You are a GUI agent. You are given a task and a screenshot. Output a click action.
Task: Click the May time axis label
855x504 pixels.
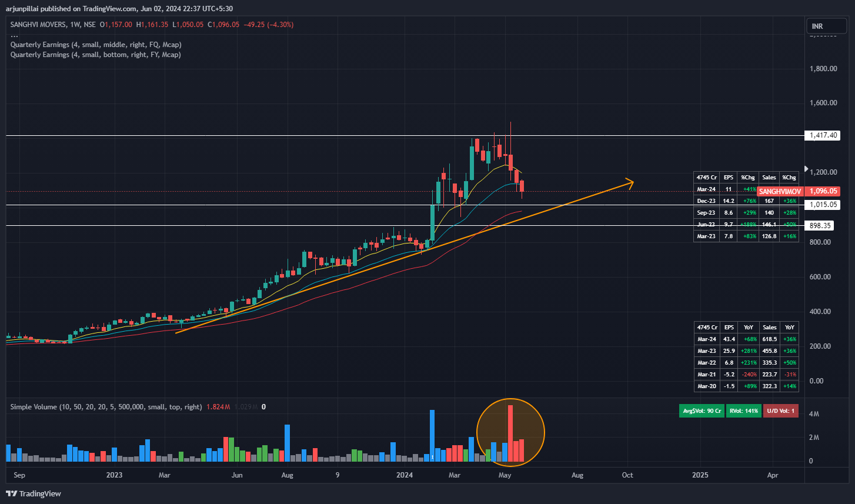tap(505, 475)
